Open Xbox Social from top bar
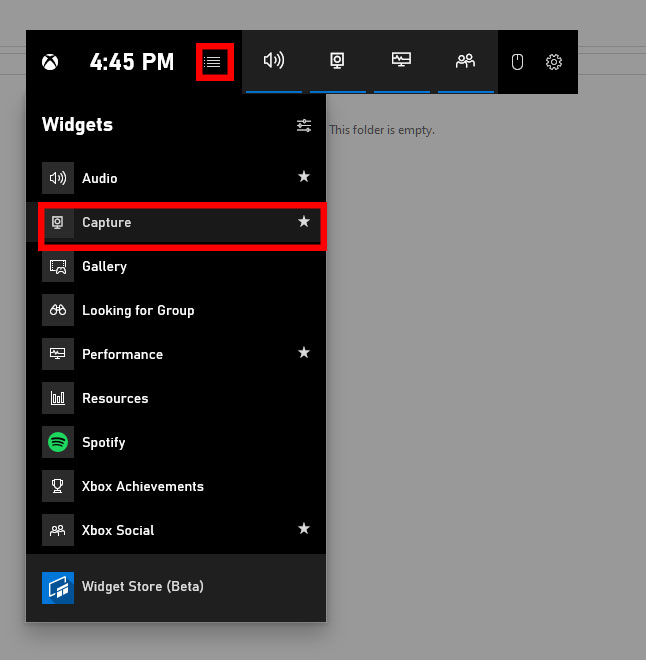The width and height of the screenshot is (646, 660). pyautogui.click(x=465, y=61)
